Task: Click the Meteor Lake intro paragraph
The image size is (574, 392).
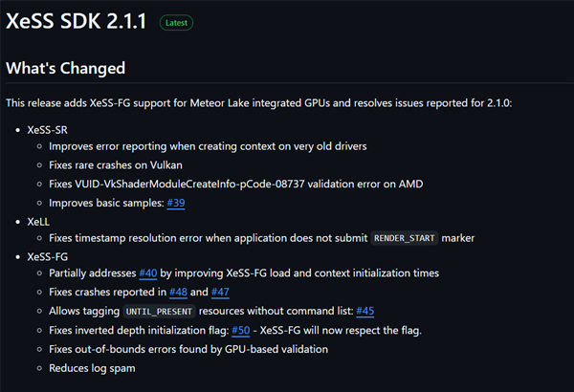Action: click(x=258, y=101)
